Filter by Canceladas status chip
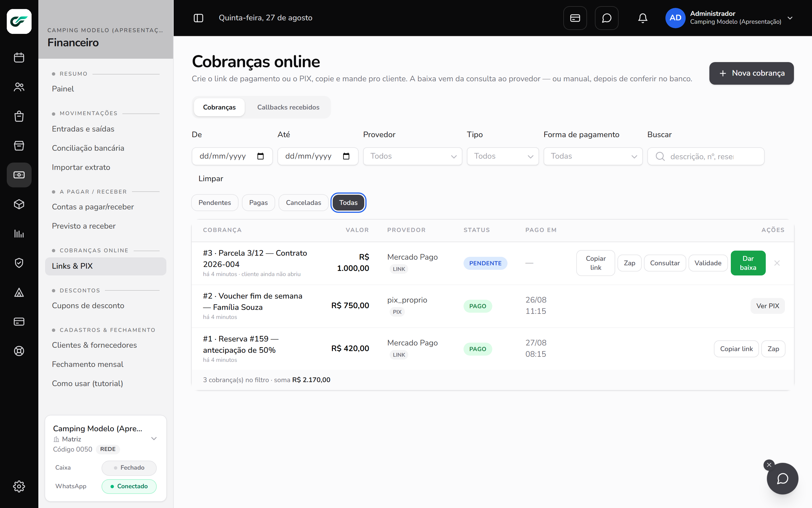812x508 pixels. [303, 203]
